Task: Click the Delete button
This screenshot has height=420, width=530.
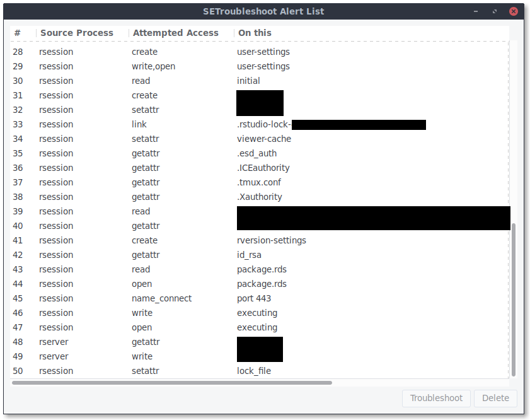Action: tap(495, 398)
